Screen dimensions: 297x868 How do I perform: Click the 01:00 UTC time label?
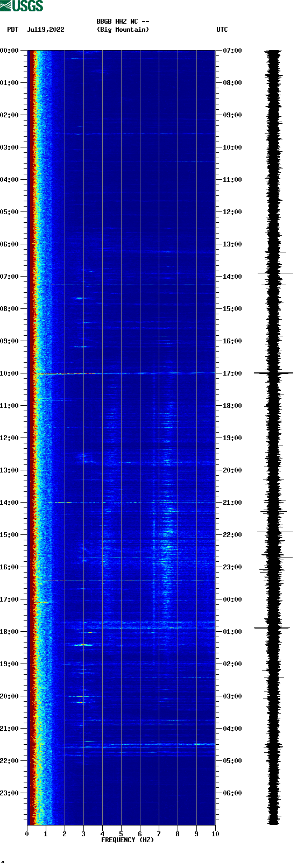[x=232, y=632]
